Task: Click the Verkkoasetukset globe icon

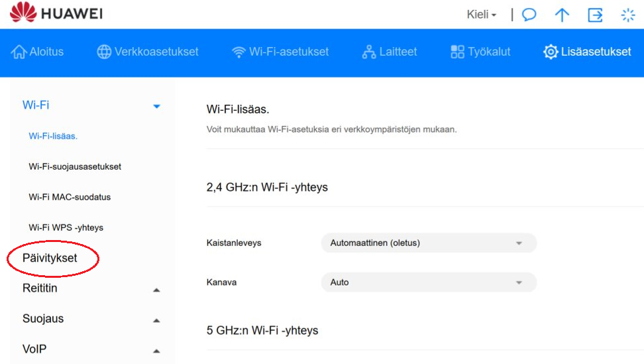Action: pos(104,52)
